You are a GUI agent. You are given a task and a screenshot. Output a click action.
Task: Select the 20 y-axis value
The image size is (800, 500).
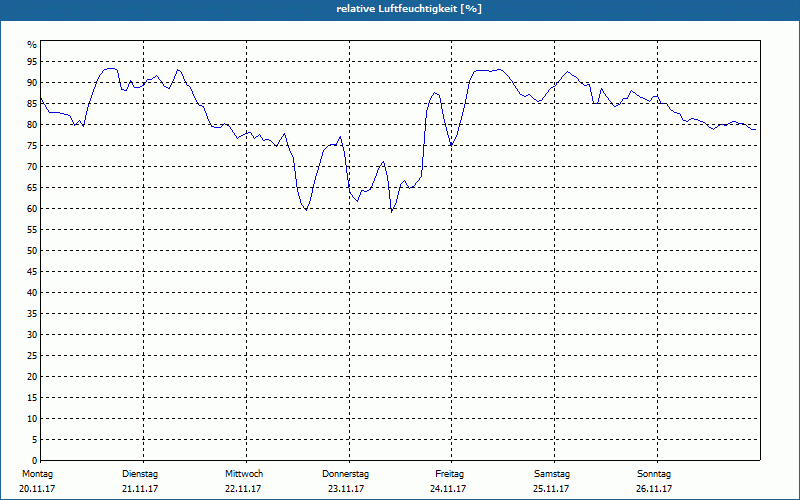tap(32, 377)
